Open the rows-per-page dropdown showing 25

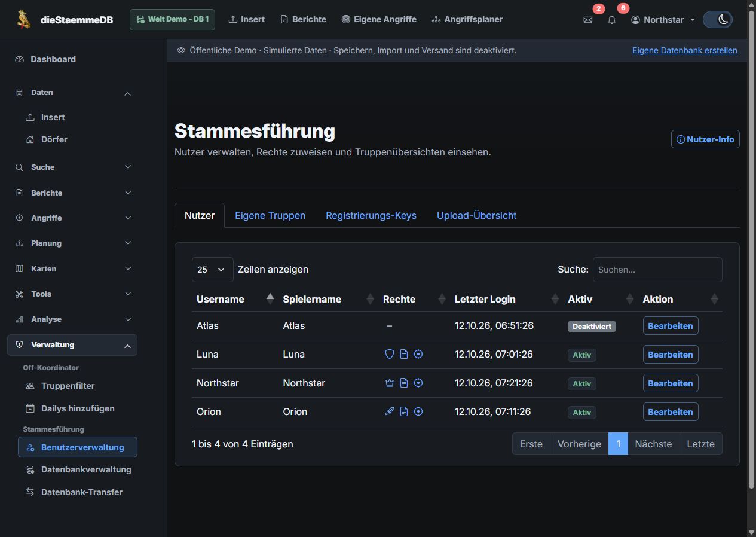coord(213,270)
